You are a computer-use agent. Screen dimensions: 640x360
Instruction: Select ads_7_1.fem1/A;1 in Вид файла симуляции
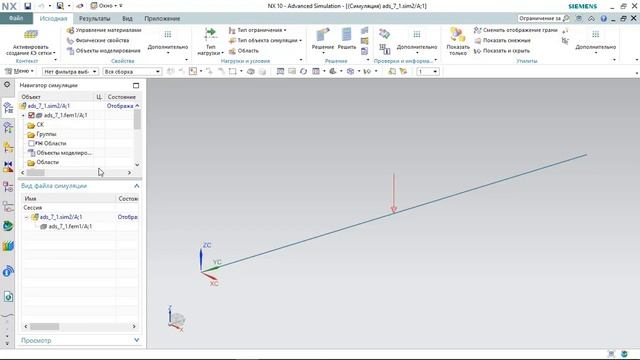tap(70, 226)
